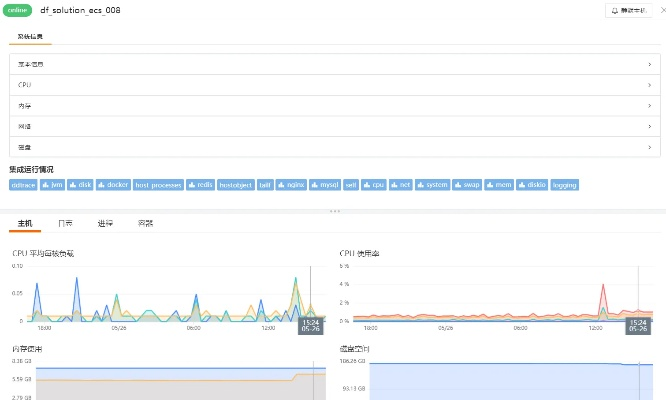Open the mysql integration tag
The height and width of the screenshot is (400, 666).
[x=324, y=185]
